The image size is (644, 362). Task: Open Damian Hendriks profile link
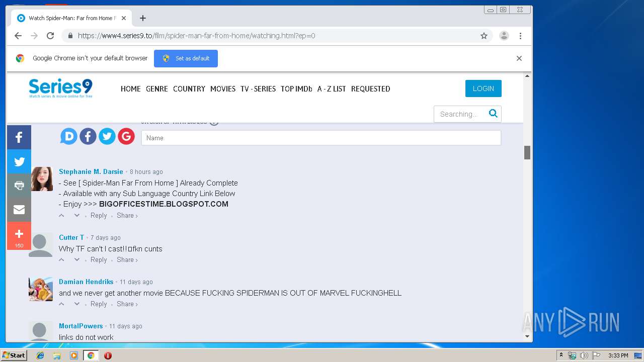click(86, 282)
